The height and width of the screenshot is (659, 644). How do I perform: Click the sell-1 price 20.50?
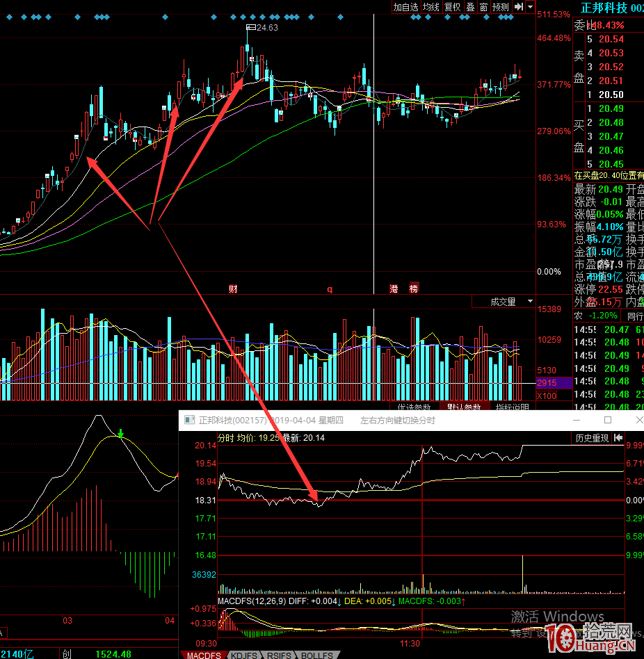[x=611, y=95]
